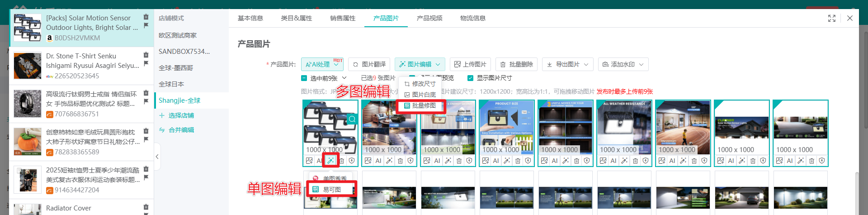Open the 2025短袖t恤男士 product row
Image resolution: width=868 pixels, height=215 pixels.
point(81,180)
